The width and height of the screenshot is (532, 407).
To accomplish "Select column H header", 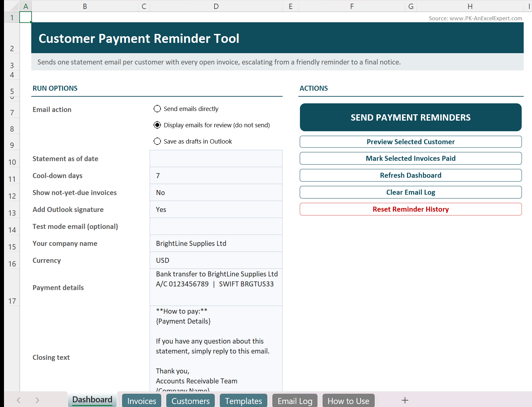I will [x=470, y=6].
